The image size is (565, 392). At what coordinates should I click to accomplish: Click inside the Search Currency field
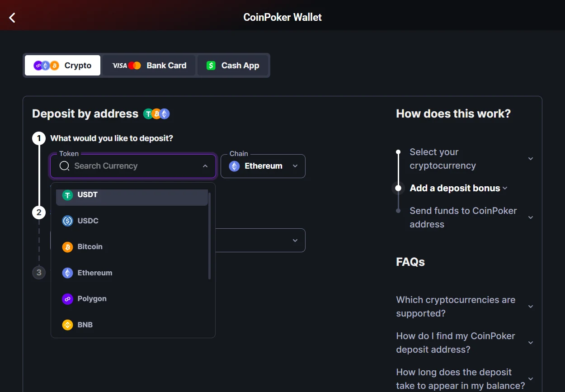pos(133,166)
